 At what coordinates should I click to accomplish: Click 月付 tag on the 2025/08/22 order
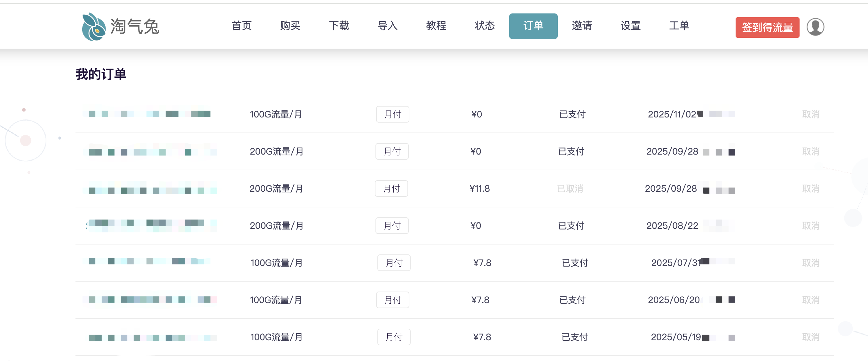click(x=392, y=226)
